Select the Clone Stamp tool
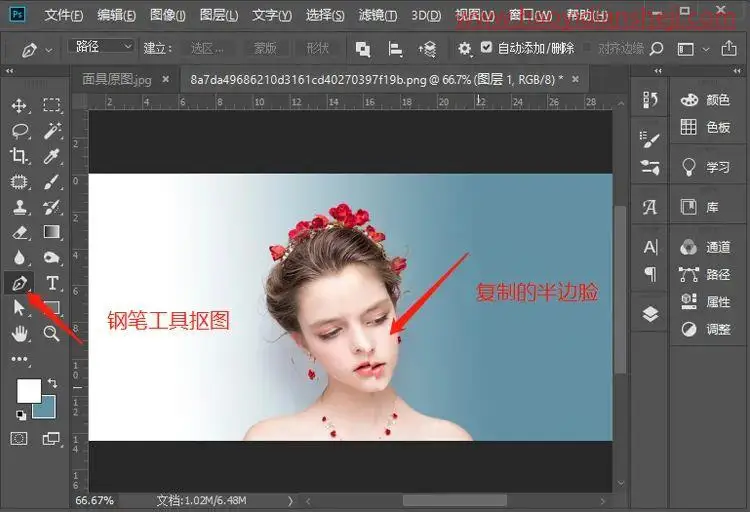750x512 pixels. click(x=19, y=207)
